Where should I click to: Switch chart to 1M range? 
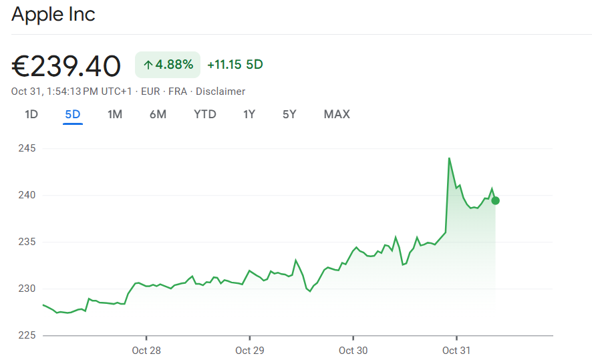click(x=115, y=114)
